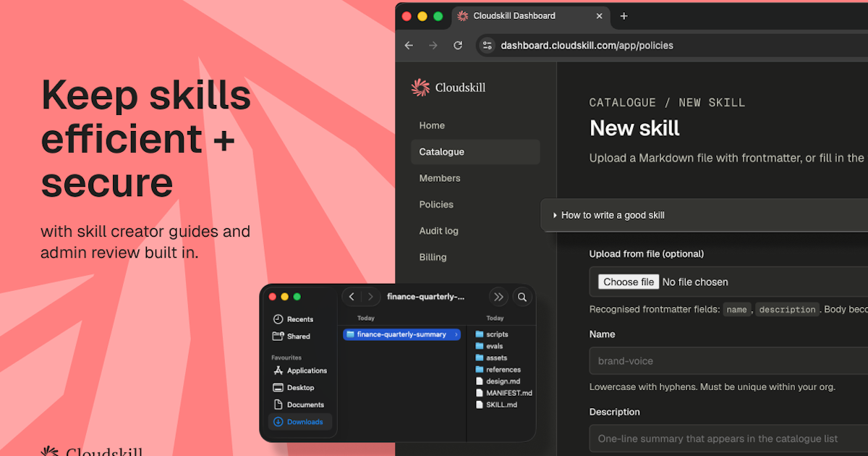The image size is (868, 456).
Task: Select Recents in Finder sidebar
Action: (293, 319)
